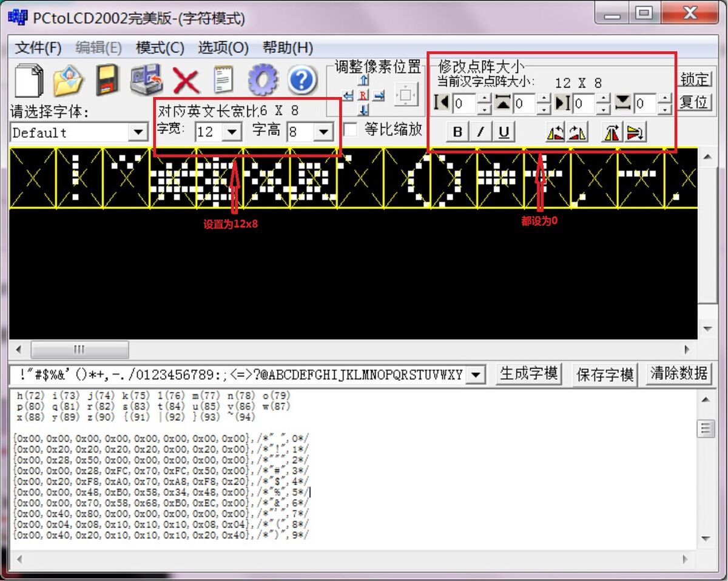Viewport: 728px width, 581px height.
Task: Toggle bold with the B button
Action: (457, 132)
